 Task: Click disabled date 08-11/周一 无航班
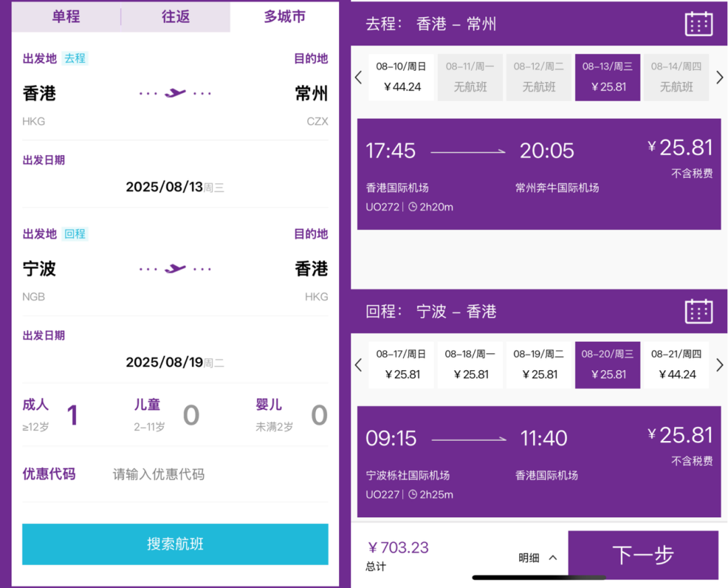click(470, 77)
